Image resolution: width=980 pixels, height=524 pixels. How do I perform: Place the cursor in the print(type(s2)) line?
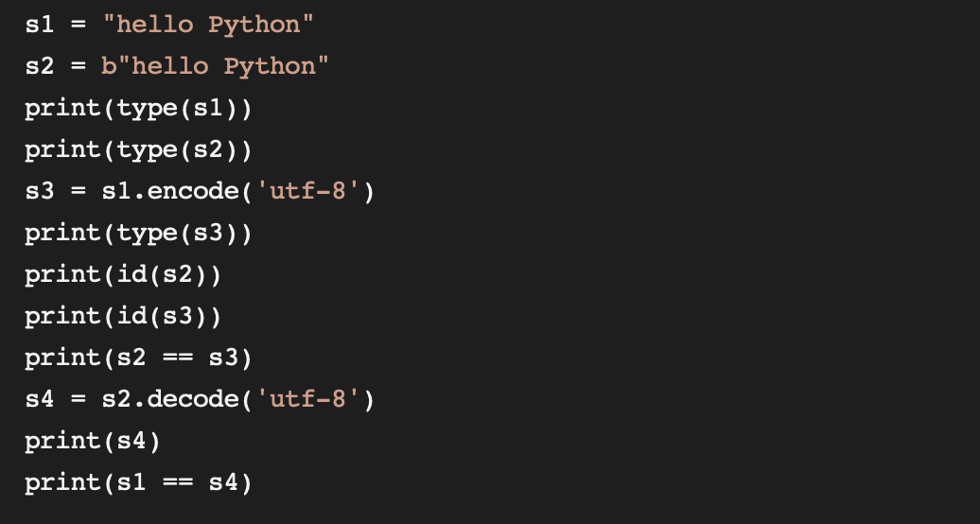click(x=138, y=150)
